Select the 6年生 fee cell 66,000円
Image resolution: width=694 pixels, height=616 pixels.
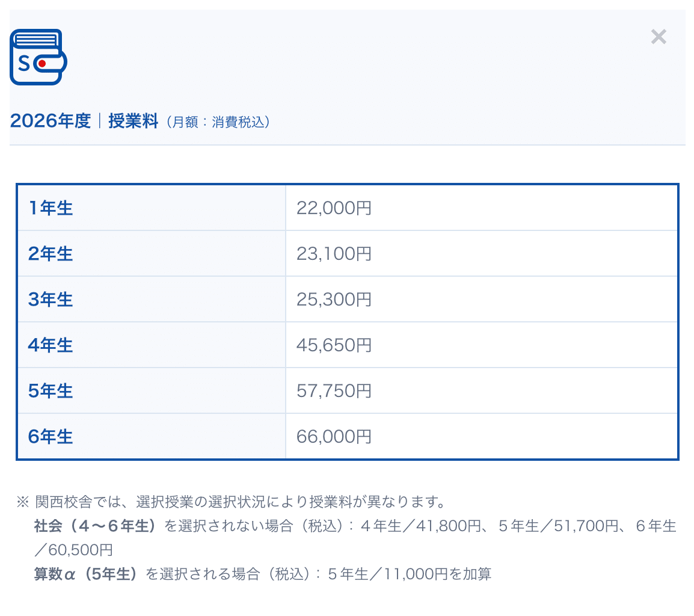coord(333,436)
